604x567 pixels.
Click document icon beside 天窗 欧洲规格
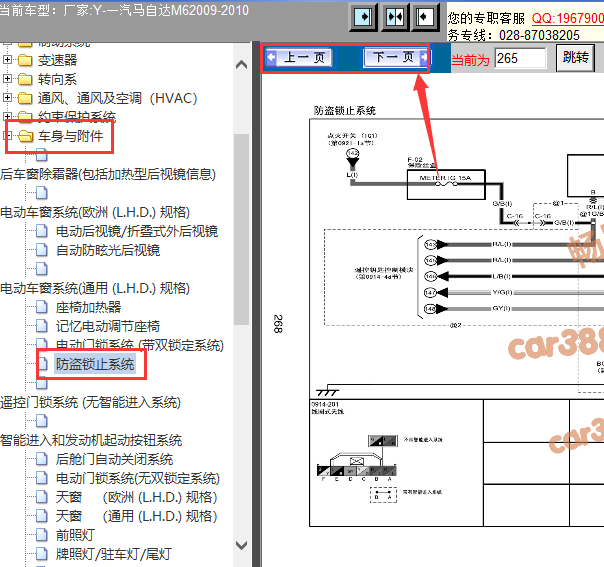[x=42, y=497]
